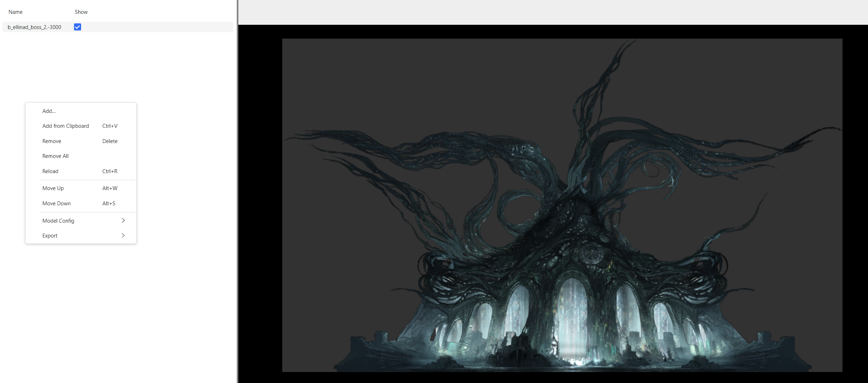Click the Show column header
The height and width of the screenshot is (383, 868).
click(81, 12)
